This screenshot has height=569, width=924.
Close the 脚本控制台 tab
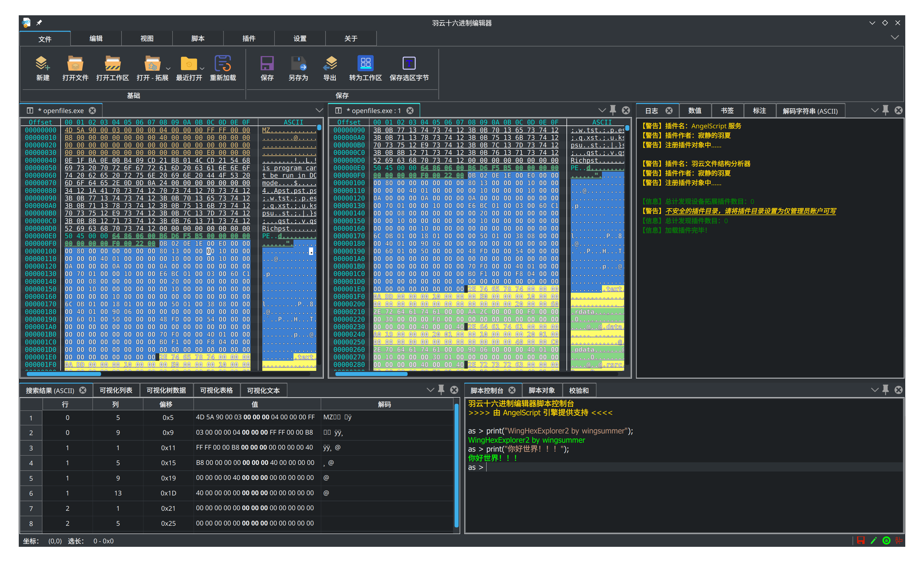[512, 390]
